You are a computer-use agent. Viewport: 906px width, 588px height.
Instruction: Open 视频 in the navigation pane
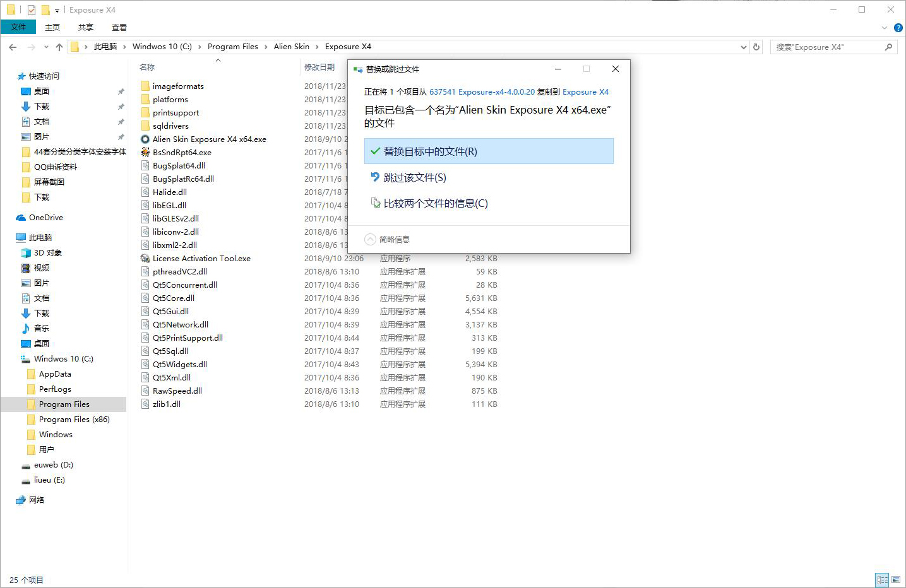coord(42,268)
